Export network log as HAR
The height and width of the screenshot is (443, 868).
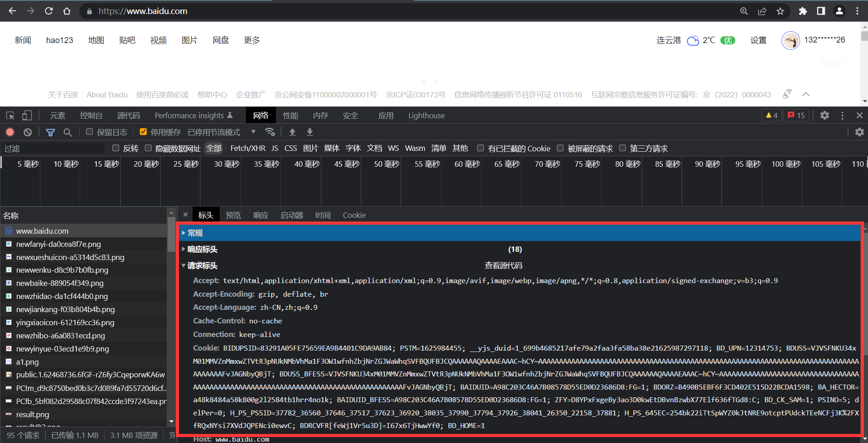pos(310,132)
